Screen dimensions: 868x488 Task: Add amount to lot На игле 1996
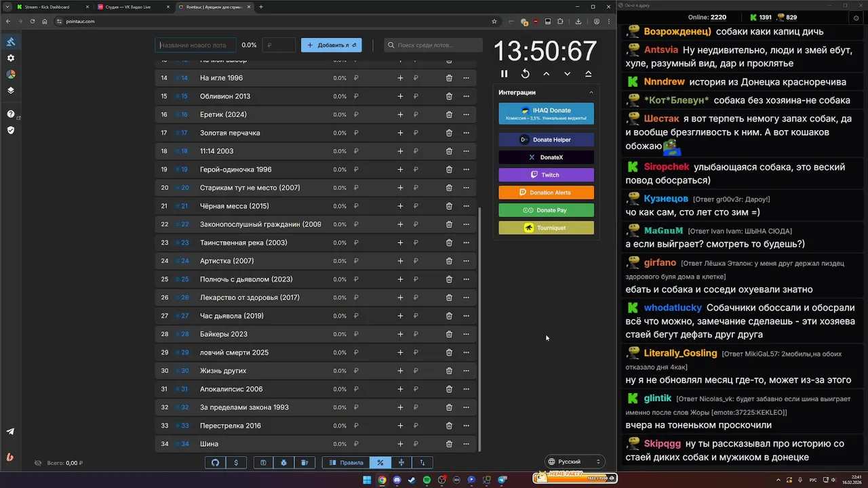coord(400,78)
